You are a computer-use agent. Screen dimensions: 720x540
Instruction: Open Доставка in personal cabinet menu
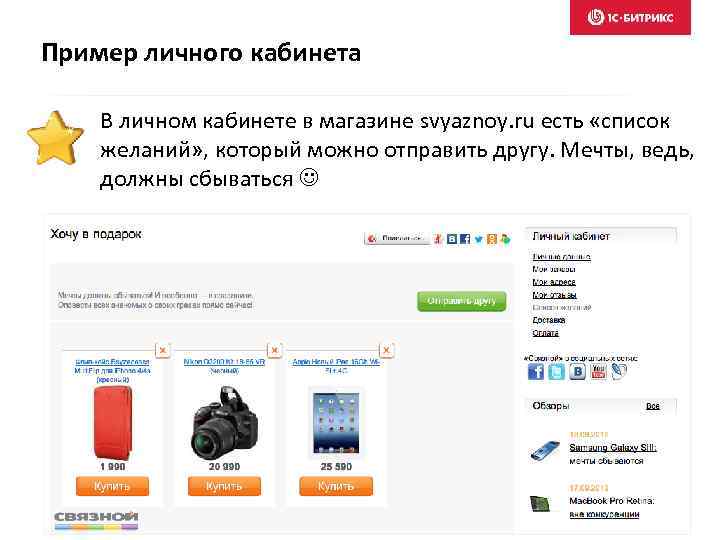tap(549, 320)
